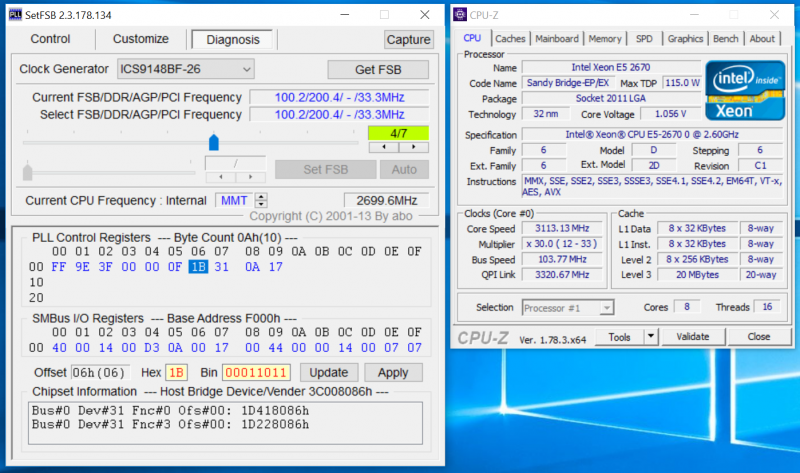The width and height of the screenshot is (800, 473).
Task: Click the main FSB frequency slider thumb
Action: point(214,142)
